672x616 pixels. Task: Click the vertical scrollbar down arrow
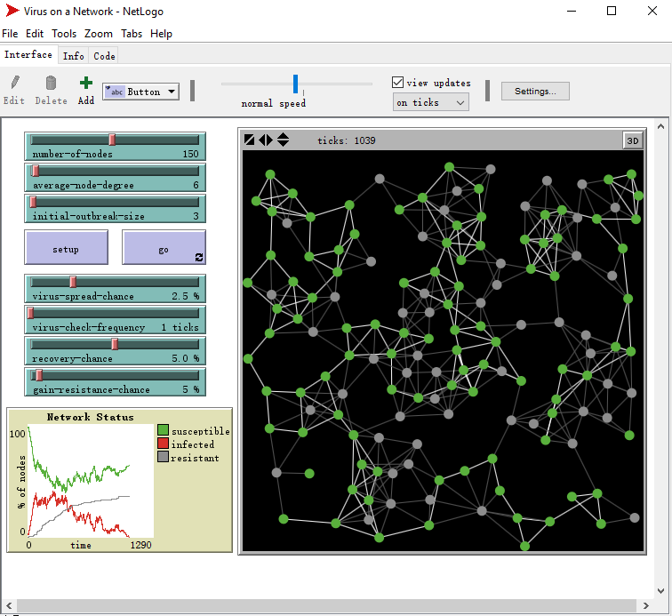click(660, 591)
